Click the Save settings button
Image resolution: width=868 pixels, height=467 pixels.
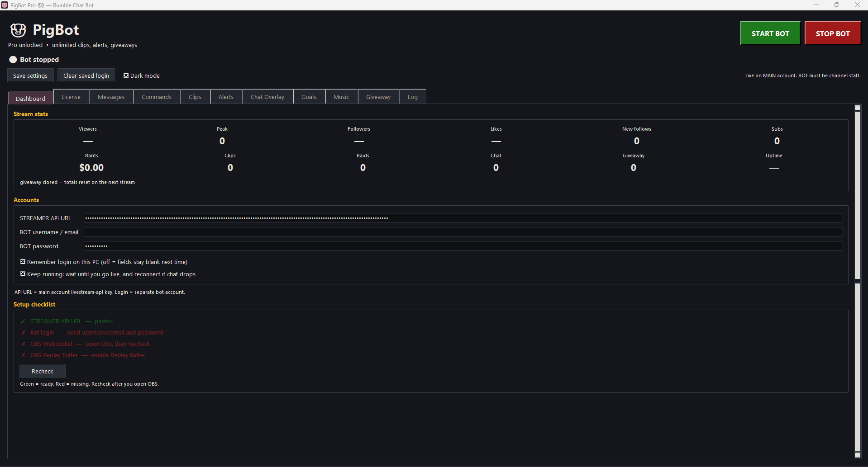point(30,75)
